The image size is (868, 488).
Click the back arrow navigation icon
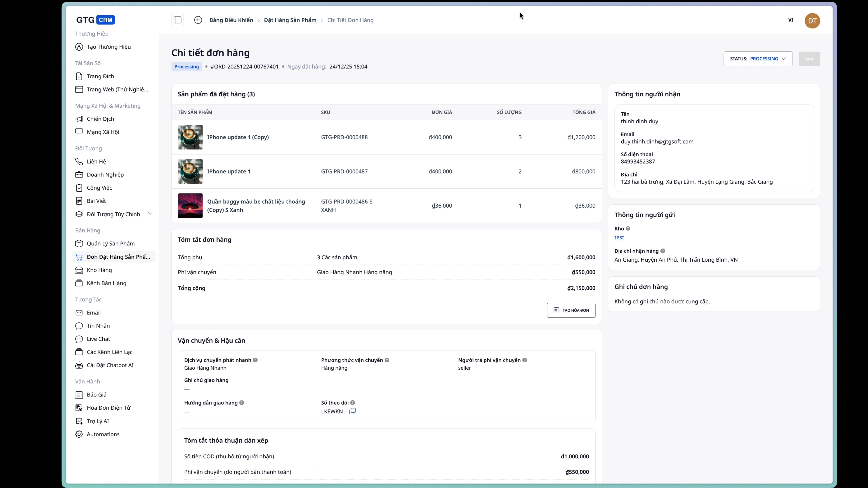click(198, 20)
